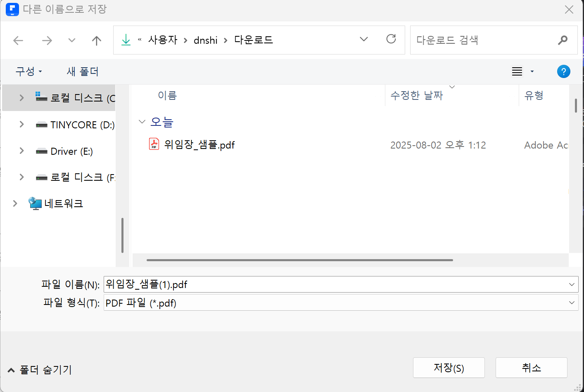Click the 취소 button

(531, 368)
